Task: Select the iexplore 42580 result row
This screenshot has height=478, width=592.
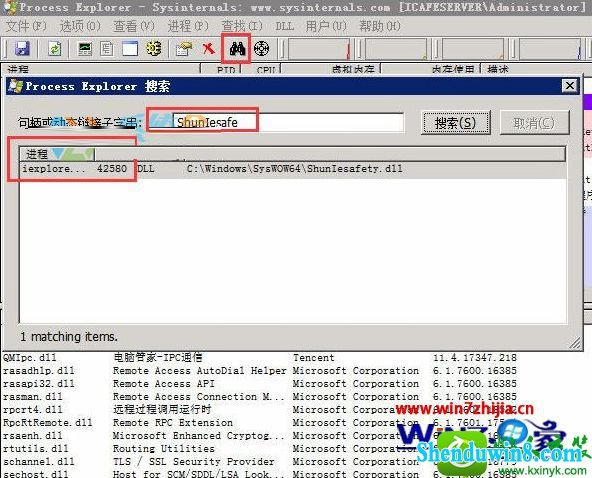Action: pos(293,168)
